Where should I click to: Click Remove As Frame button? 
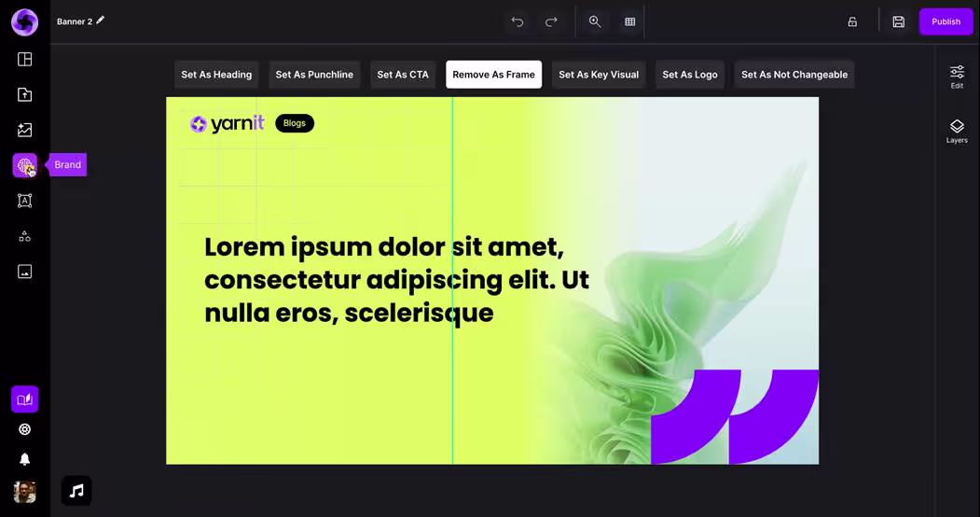[494, 75]
